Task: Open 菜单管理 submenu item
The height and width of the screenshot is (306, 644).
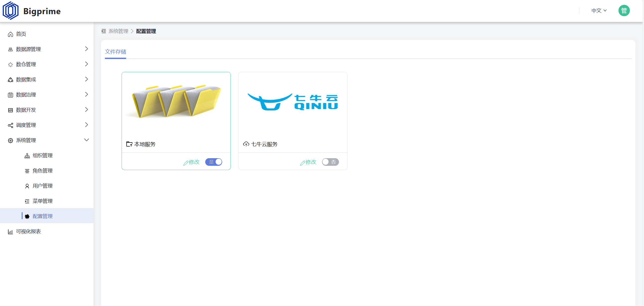Action: [x=47, y=201]
